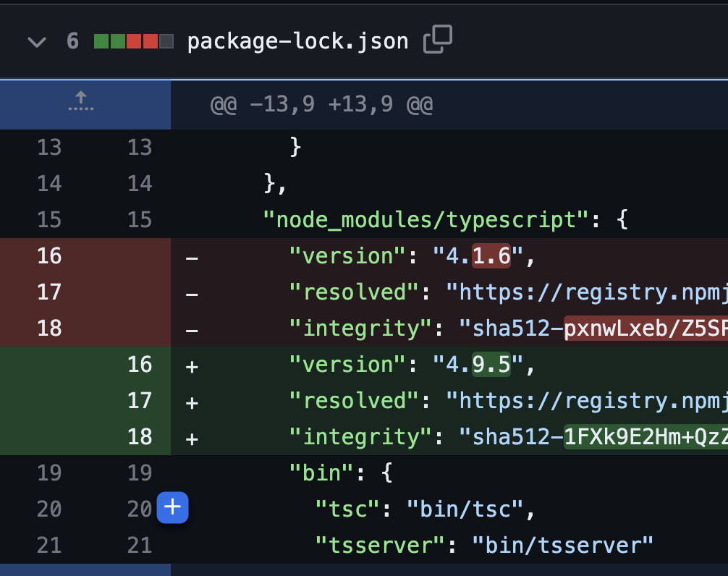Image resolution: width=728 pixels, height=576 pixels.
Task: Click new line number 21
Action: coord(140,546)
